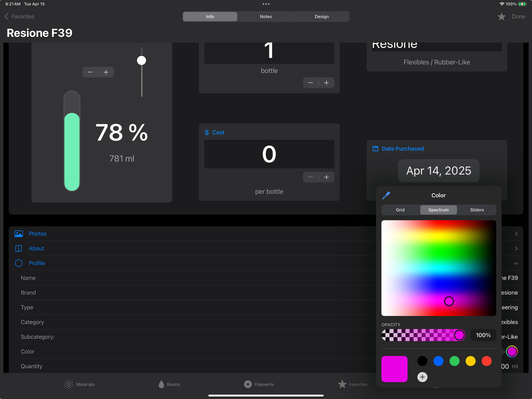Collapse the Profile section chevron

pyautogui.click(x=516, y=263)
